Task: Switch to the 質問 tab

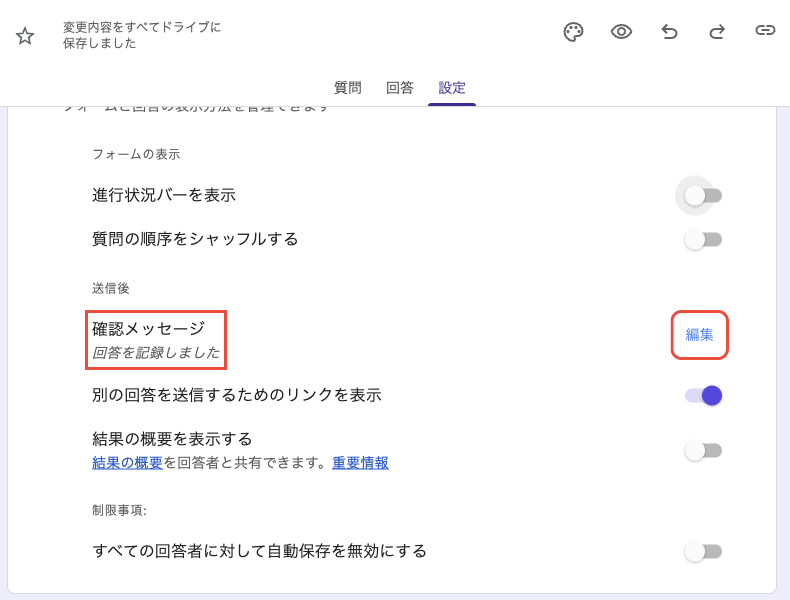Action: coord(348,88)
